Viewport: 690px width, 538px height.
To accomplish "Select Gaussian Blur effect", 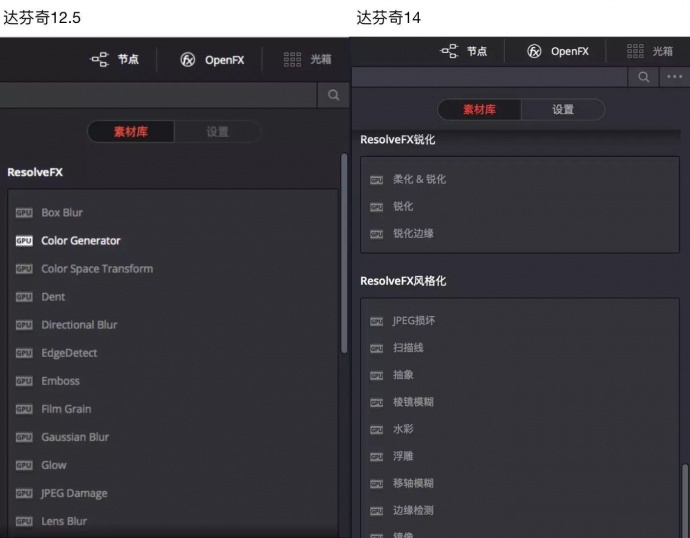I will tap(75, 437).
